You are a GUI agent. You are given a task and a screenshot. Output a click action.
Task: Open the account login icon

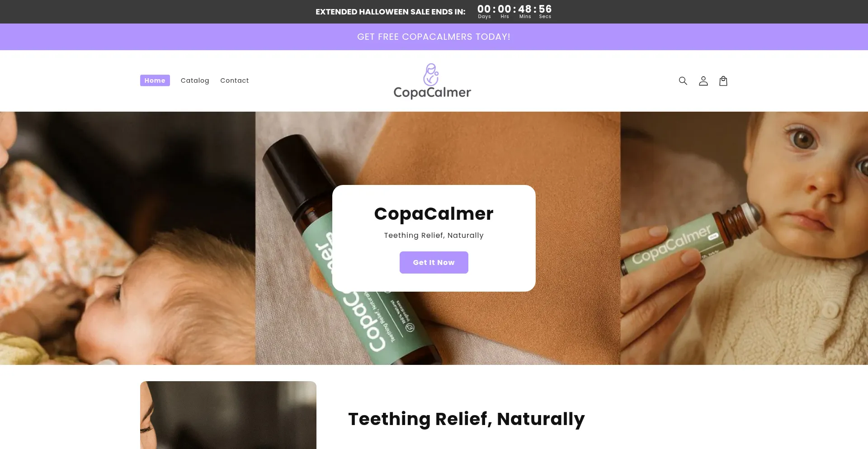pyautogui.click(x=703, y=81)
